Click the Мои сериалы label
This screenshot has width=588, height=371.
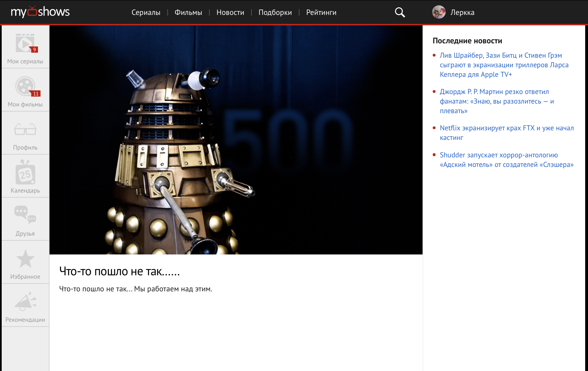(x=25, y=61)
